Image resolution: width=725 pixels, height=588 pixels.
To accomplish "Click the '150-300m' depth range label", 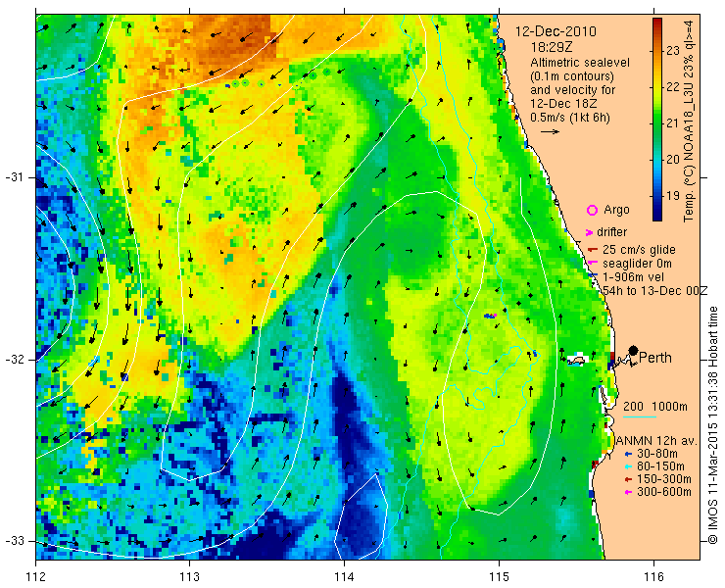I will 664,479.
